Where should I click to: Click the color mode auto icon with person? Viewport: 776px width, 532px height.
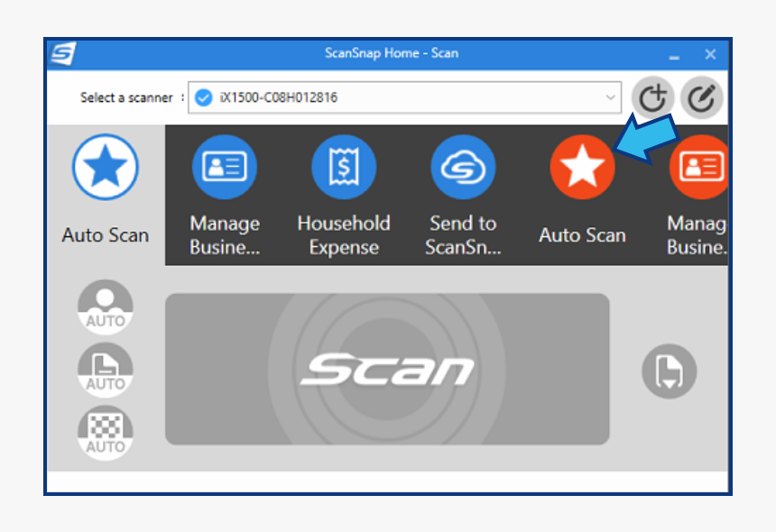pos(106,307)
